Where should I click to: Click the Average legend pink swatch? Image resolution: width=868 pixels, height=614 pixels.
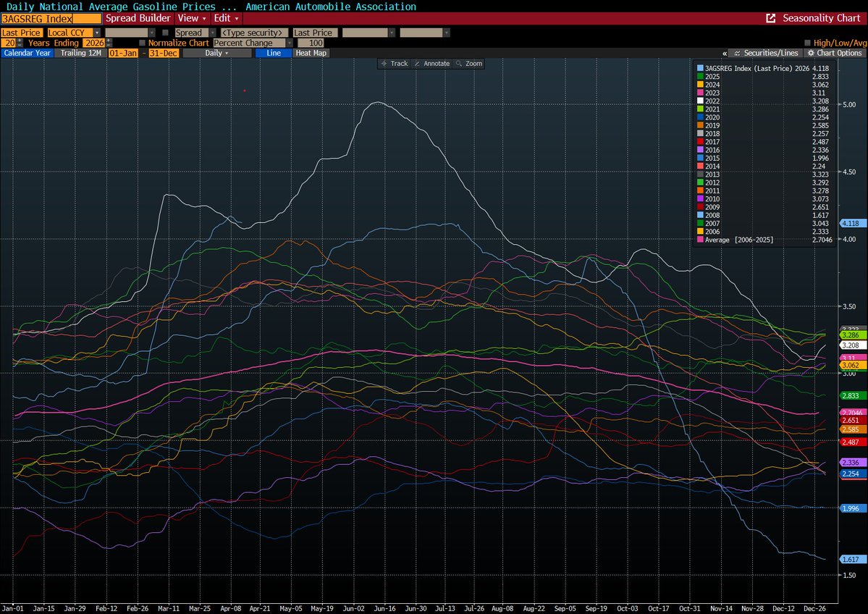coord(700,240)
